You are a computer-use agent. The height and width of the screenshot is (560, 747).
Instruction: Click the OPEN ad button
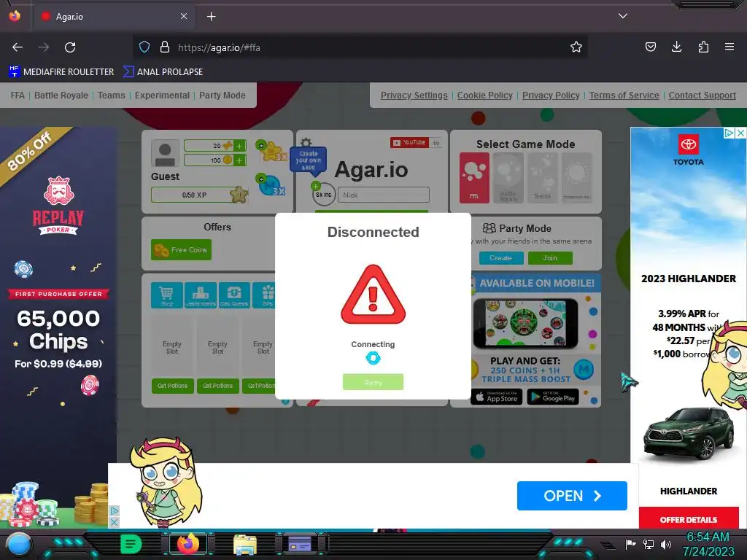pos(572,496)
